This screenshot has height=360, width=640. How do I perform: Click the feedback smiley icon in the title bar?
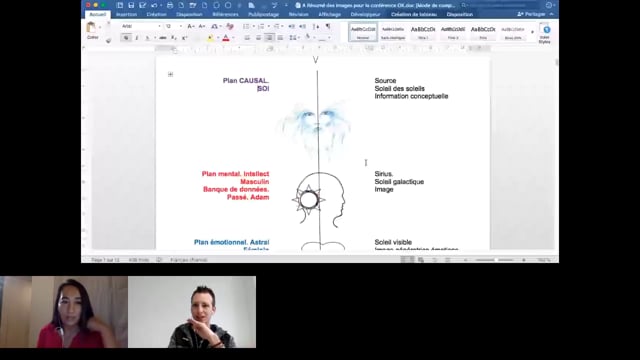coord(549,5)
